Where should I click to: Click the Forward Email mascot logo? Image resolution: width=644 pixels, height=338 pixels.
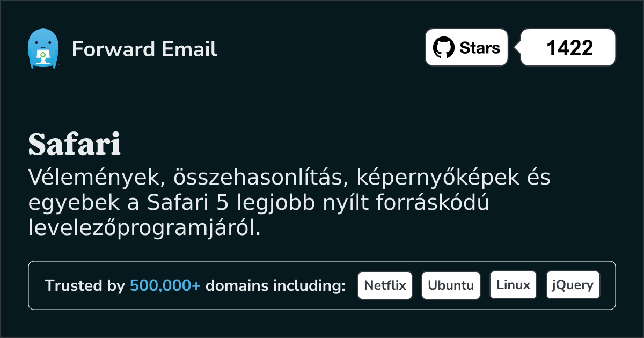pos(42,49)
